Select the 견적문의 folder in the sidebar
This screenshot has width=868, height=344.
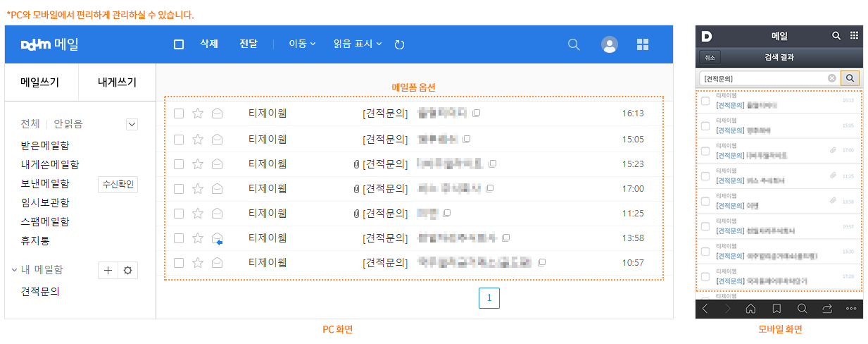(40, 290)
